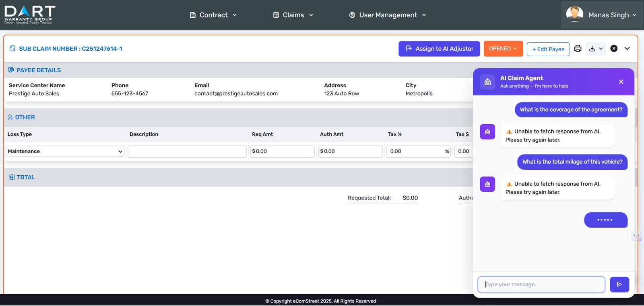Click the AI Claim Agent header avatar icon
The width and height of the screenshot is (644, 306).
(x=487, y=82)
